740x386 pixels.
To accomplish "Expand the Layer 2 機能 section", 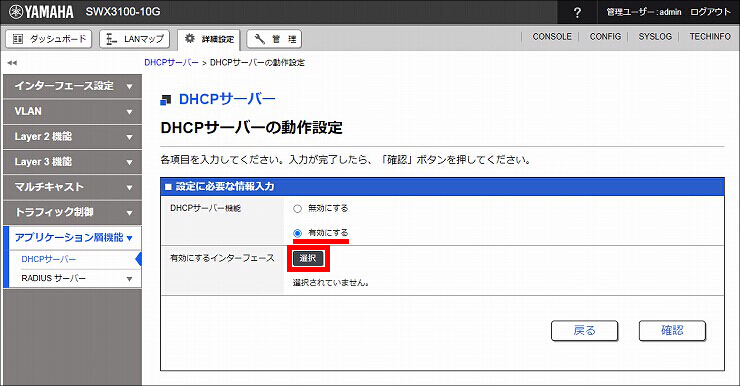I will tap(72, 137).
